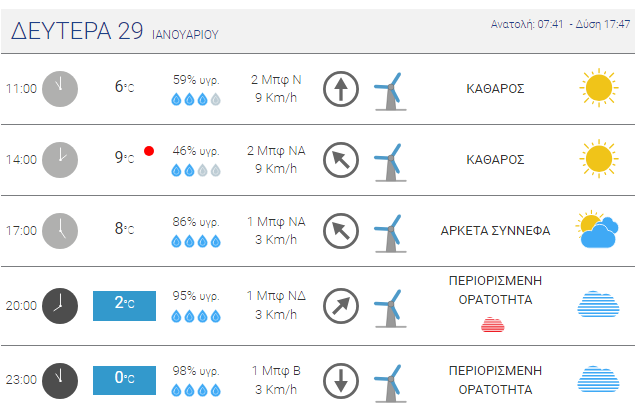Click the downward wind arrow at 23:00

341,381
